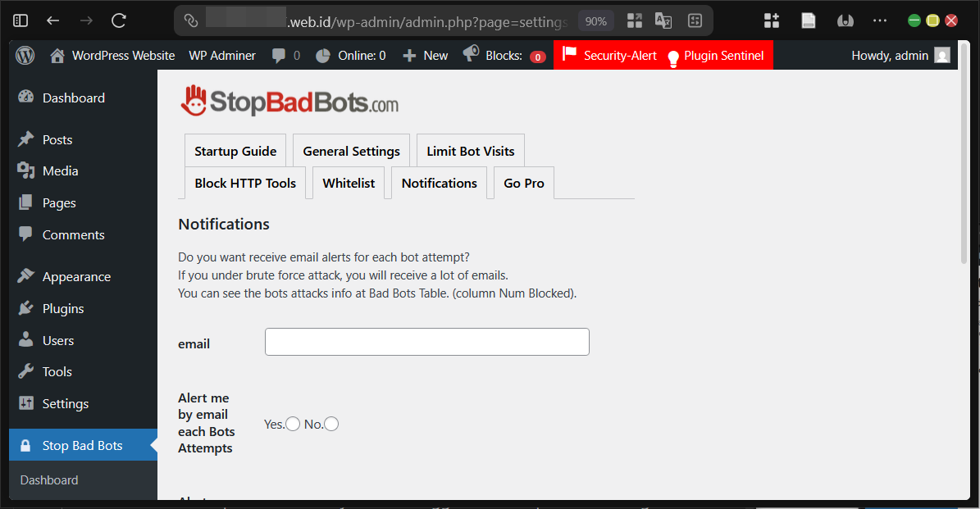Click the StopBadBots.com hand logo

coord(193,101)
